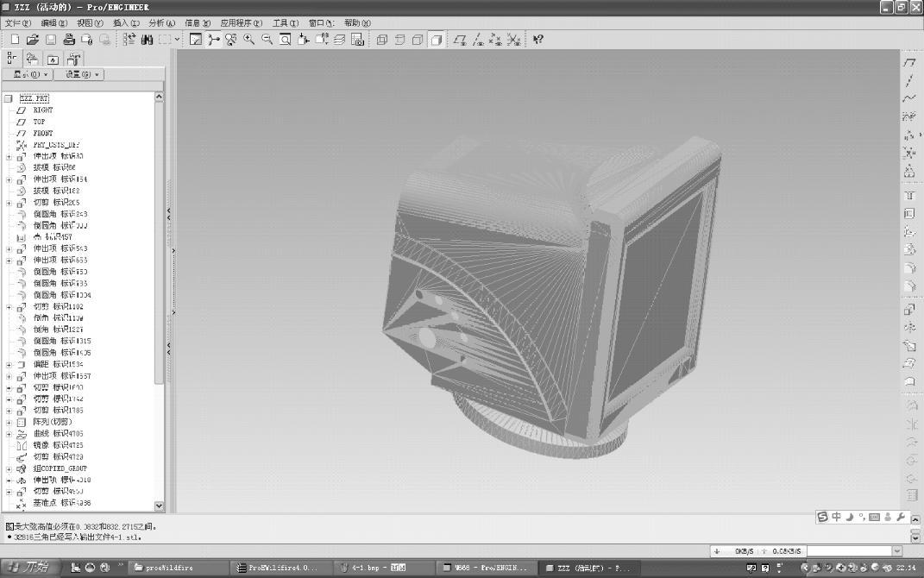Screen dimensions: 924x578
Task: Toggle coordinate systems display
Action: pos(514,40)
